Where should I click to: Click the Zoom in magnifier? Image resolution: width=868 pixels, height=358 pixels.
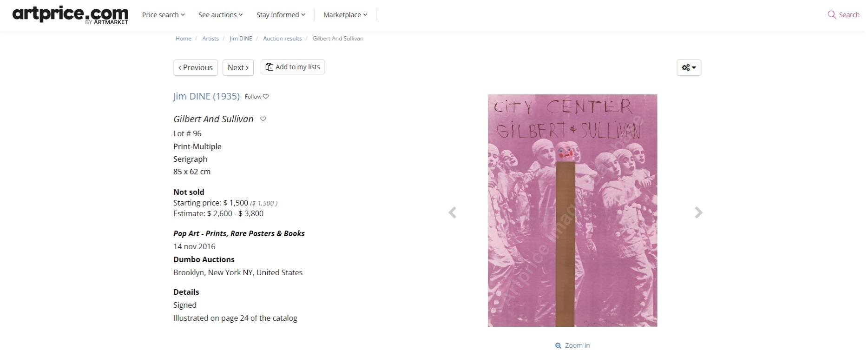pos(558,345)
